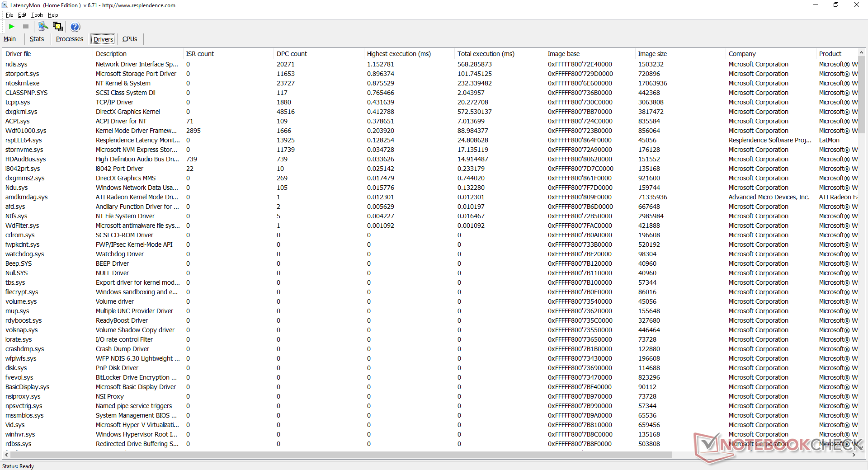Click the Status: Ready status bar text

pos(18,466)
